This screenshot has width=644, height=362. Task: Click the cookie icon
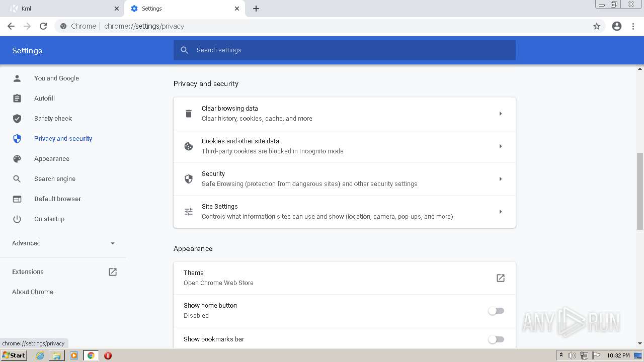tap(189, 146)
